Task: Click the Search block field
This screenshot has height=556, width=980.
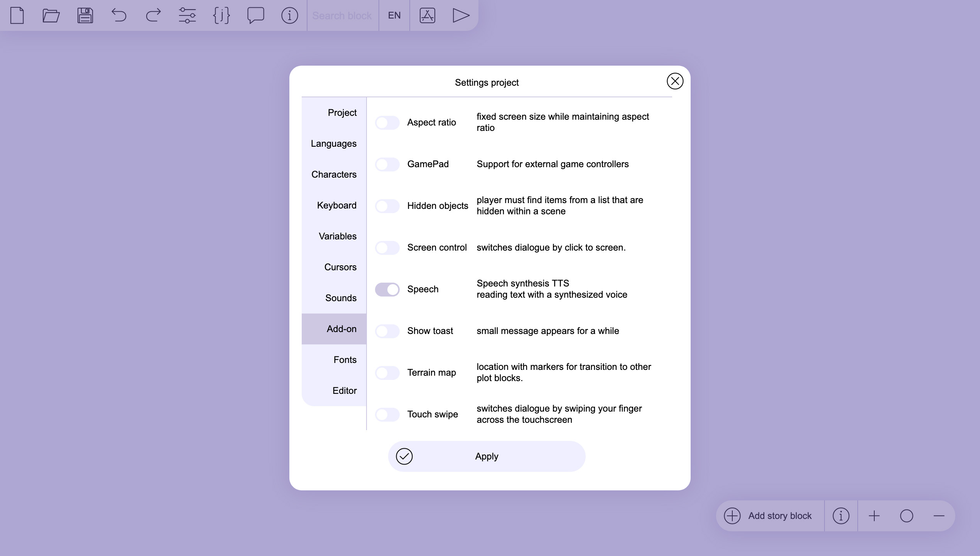Action: (x=342, y=15)
